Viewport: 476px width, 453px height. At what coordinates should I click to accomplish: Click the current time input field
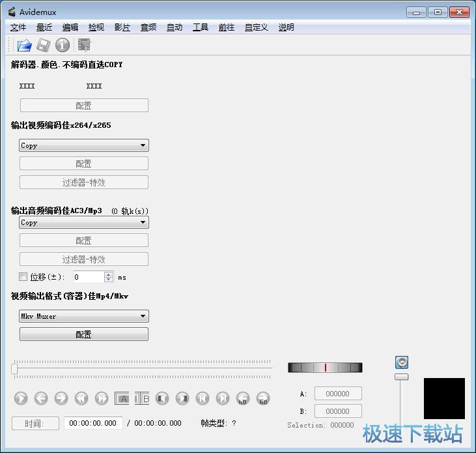[92, 423]
